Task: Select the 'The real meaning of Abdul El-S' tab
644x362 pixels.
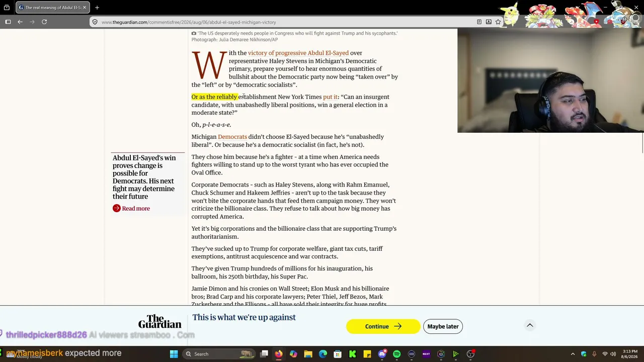Action: click(52, 8)
